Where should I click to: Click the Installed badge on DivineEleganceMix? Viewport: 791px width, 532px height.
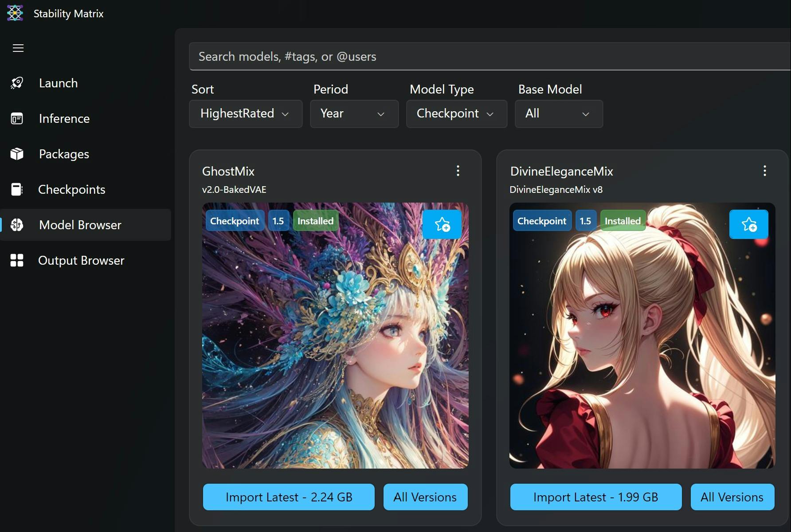coord(623,221)
